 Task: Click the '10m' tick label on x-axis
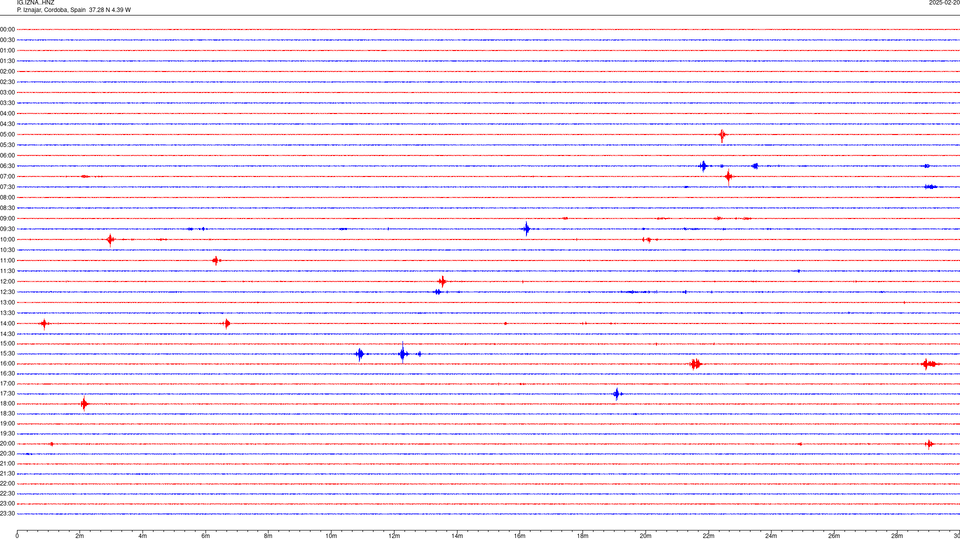tap(331, 536)
